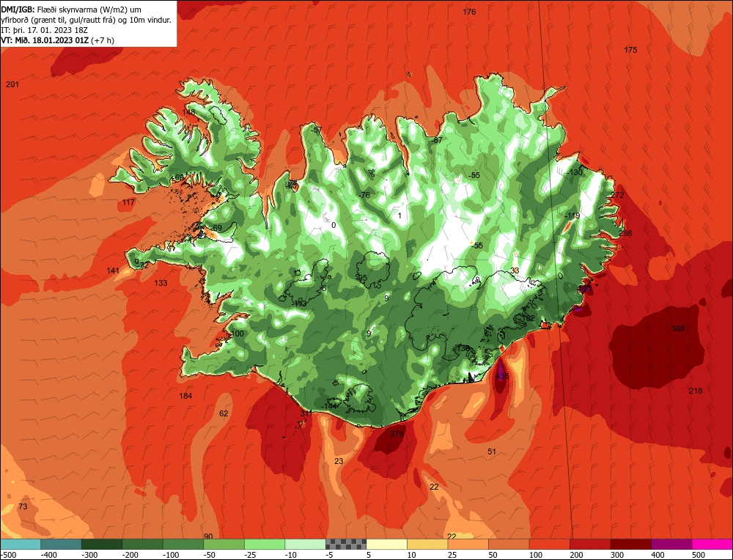Image resolution: width=733 pixels, height=560 pixels.
Task: Select the purple legend swatch right of 400
Action: click(671, 544)
